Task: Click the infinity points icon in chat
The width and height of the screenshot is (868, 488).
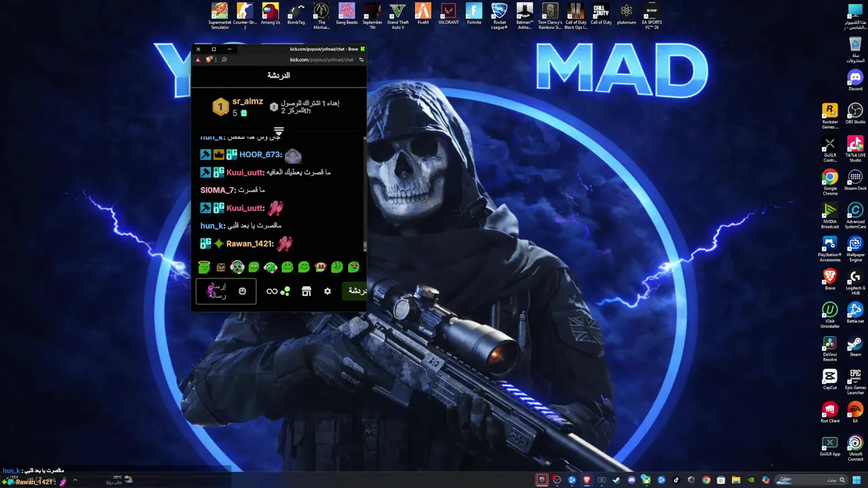Action: (272, 291)
